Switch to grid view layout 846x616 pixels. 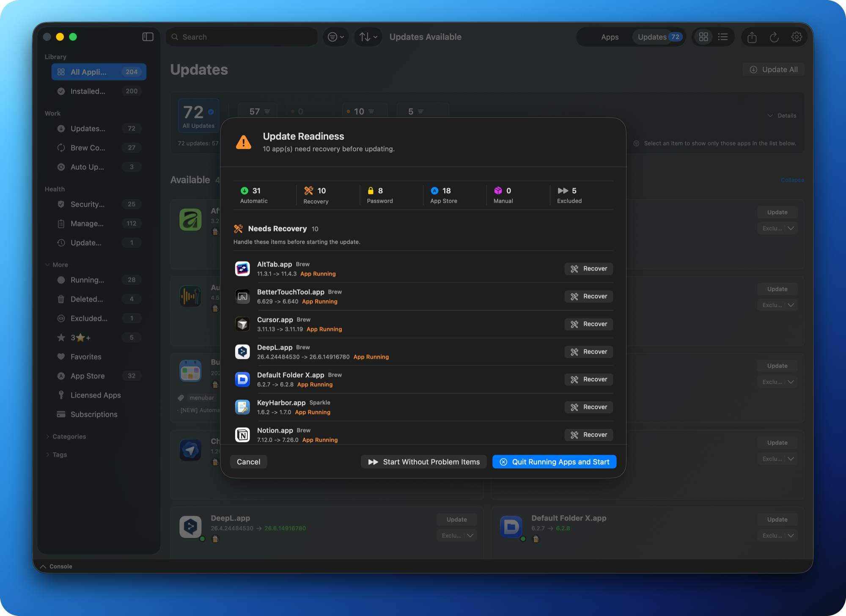(x=703, y=37)
